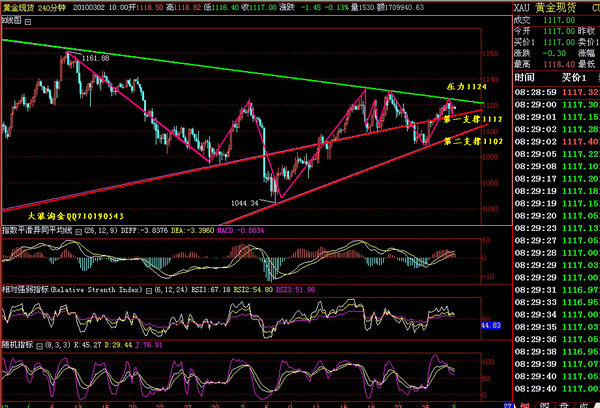Click the 量1530 volume value in header
This screenshot has height=408, width=600.
pyautogui.click(x=362, y=7)
